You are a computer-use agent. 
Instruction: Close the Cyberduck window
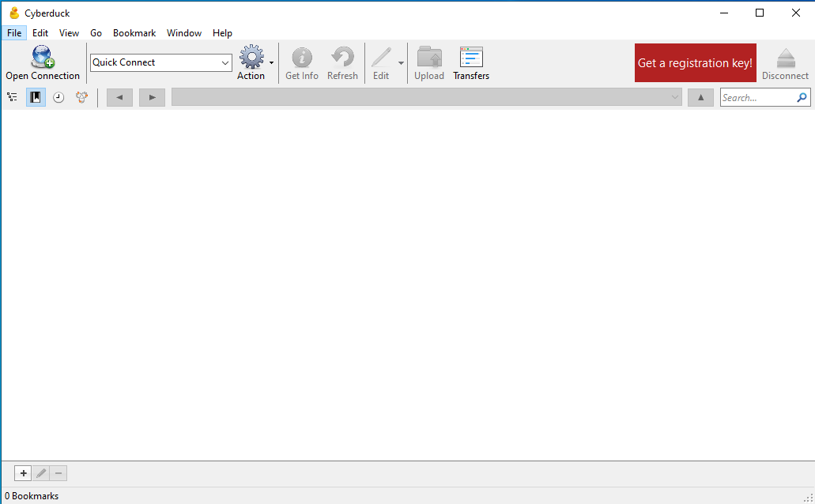click(796, 13)
